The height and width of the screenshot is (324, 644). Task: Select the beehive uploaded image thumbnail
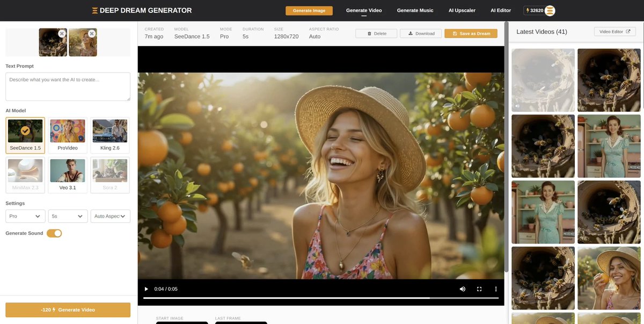pos(53,42)
